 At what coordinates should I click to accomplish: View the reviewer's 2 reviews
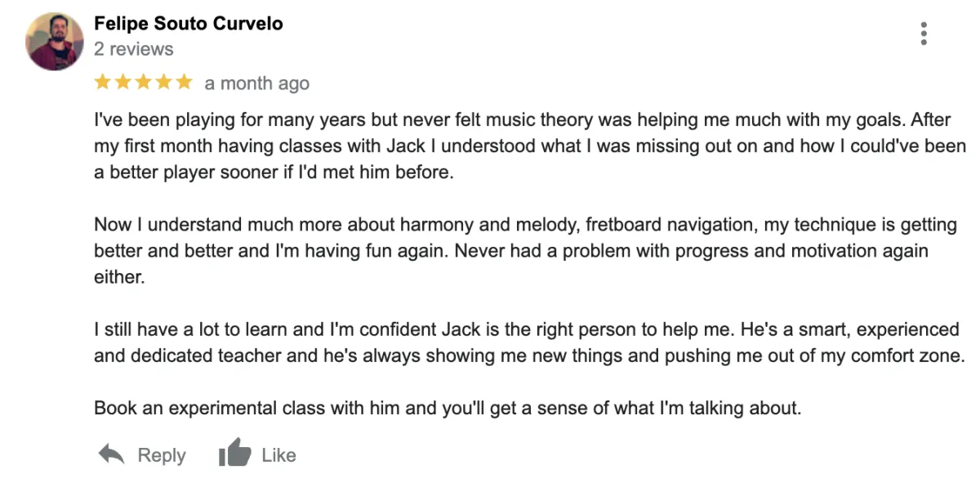tap(134, 49)
